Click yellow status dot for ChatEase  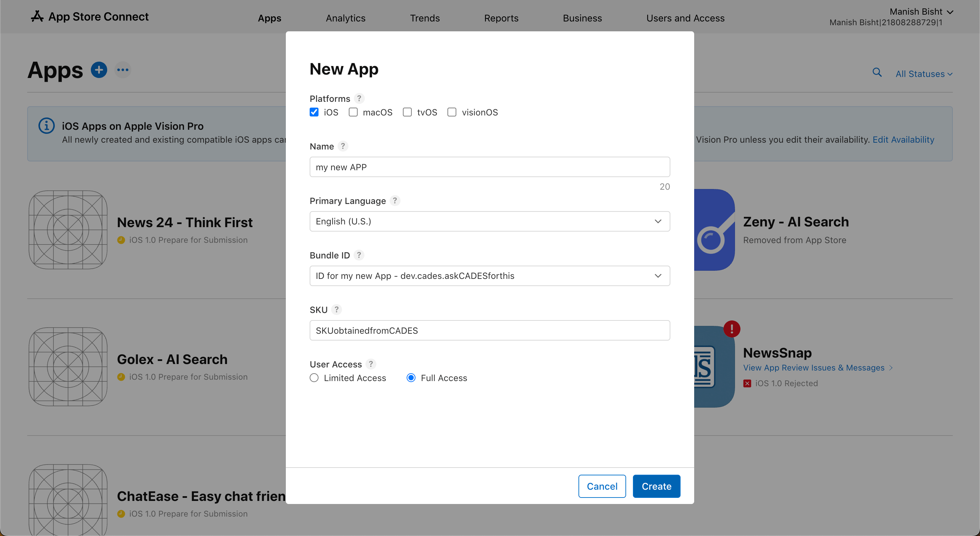121,514
